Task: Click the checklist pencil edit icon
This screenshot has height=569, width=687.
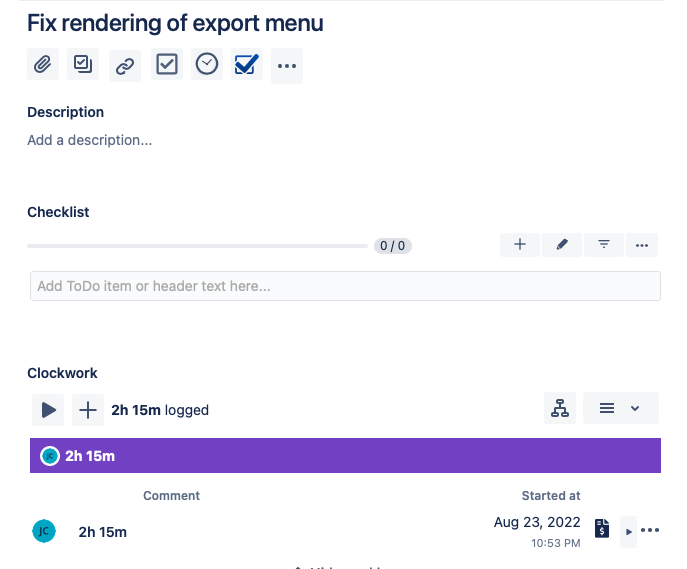Action: coord(562,245)
